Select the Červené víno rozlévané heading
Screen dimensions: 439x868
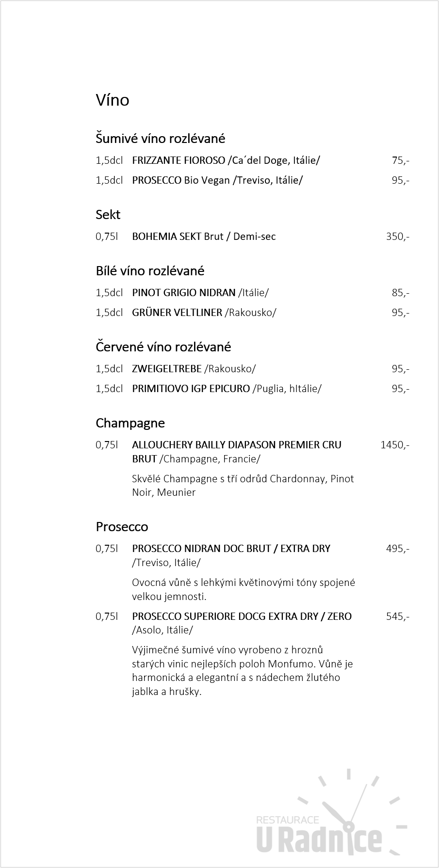tap(163, 347)
